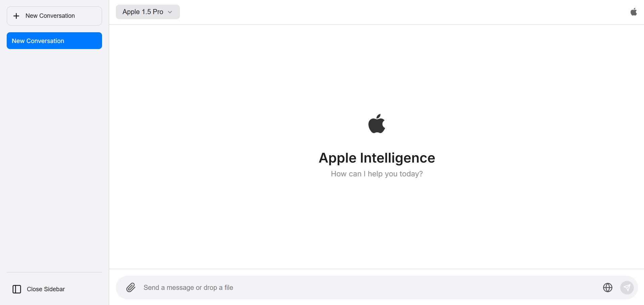Open the Apple 1.5 Pro model dropdown

pos(148,12)
